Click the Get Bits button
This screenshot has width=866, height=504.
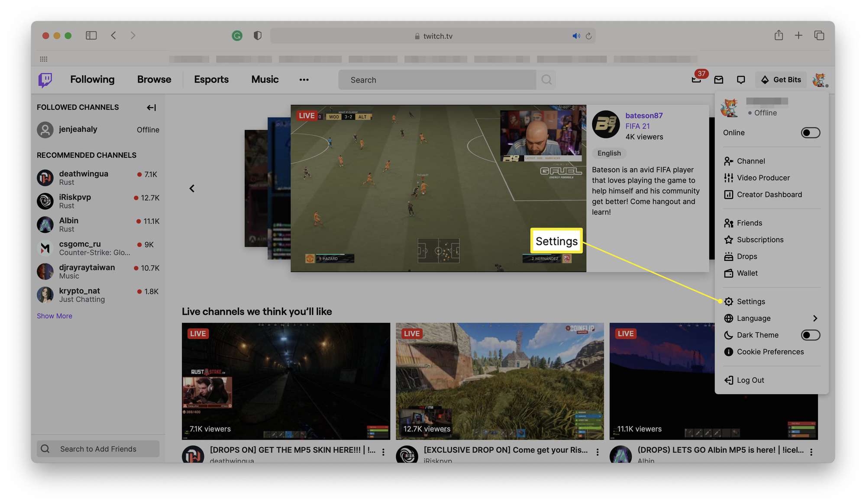pyautogui.click(x=781, y=80)
